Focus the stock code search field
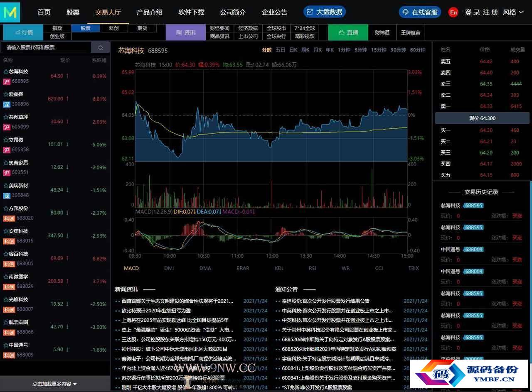 tap(46, 48)
